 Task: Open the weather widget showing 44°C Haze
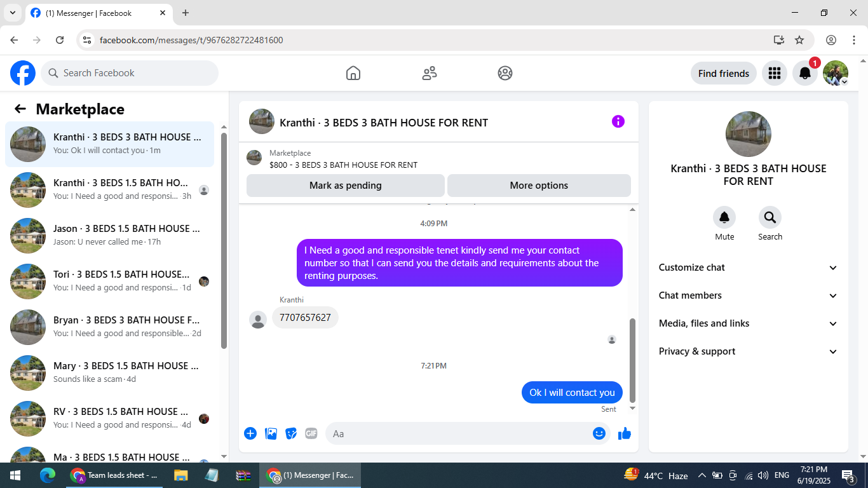[656, 475]
